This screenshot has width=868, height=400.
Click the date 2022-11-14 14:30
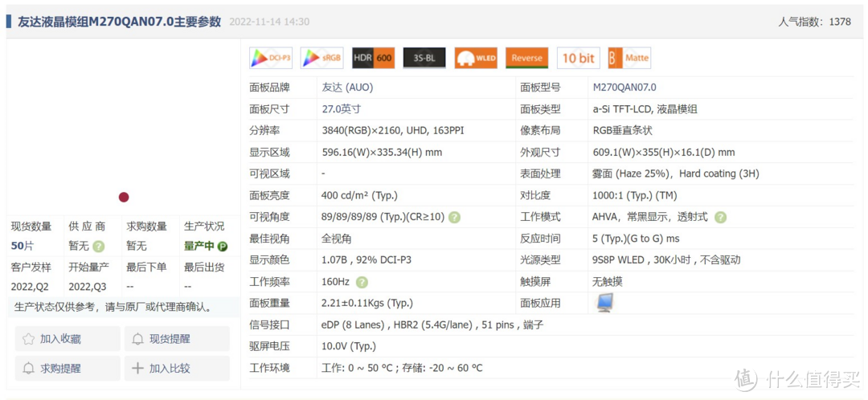tap(269, 22)
